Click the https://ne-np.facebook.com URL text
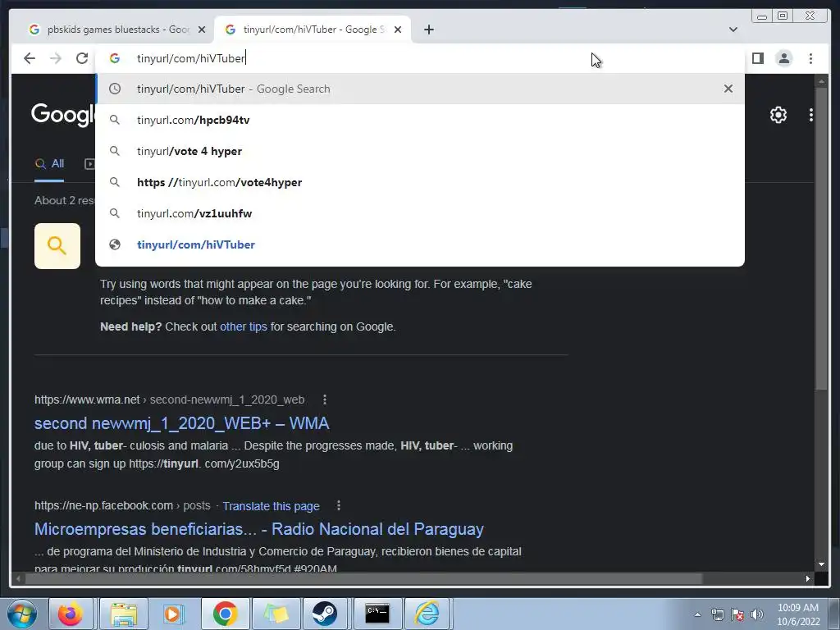840x630 pixels. point(103,505)
